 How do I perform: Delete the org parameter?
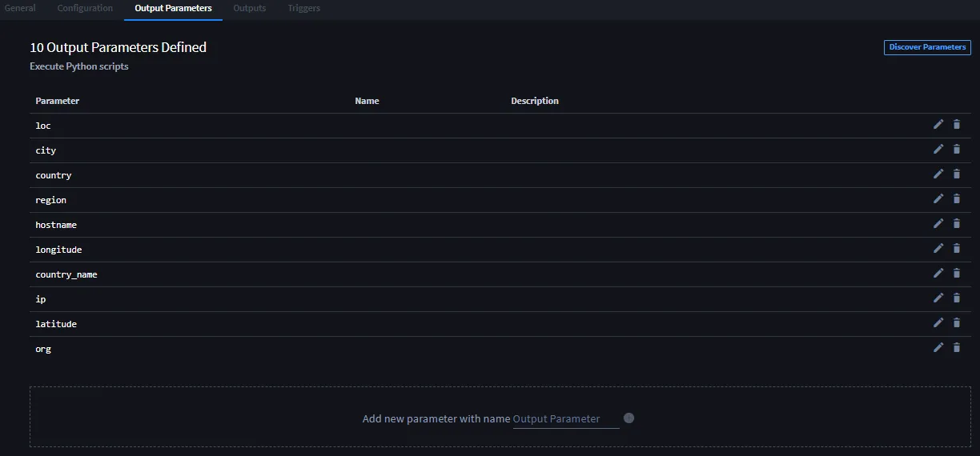tap(956, 347)
